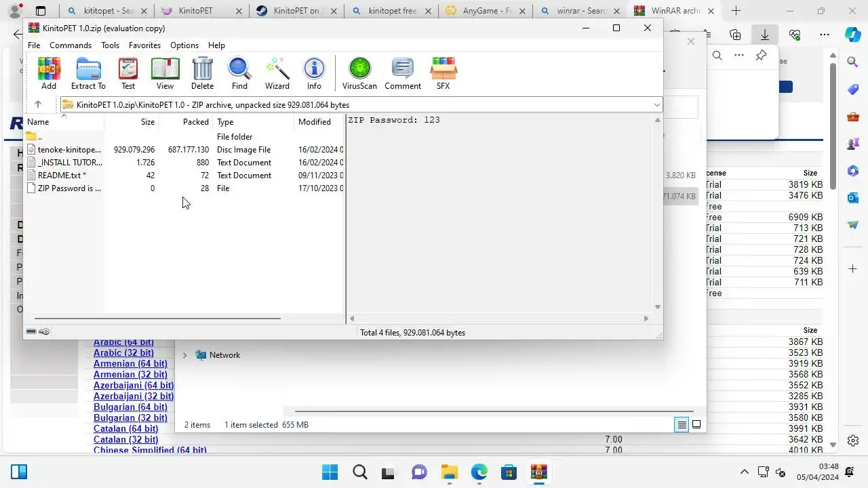
Task: Open the Edge sidebar Outlook icon
Action: 853,198
